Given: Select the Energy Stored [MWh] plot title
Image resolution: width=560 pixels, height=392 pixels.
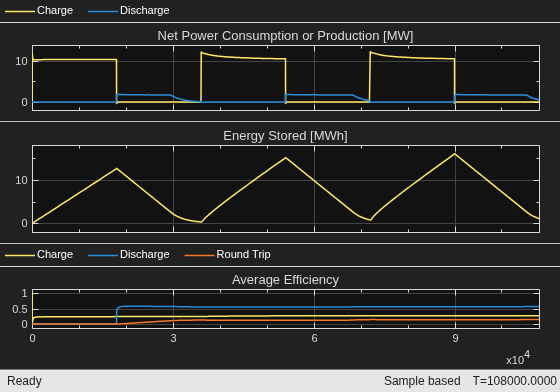Looking at the screenshot, I should pyautogui.click(x=285, y=136).
